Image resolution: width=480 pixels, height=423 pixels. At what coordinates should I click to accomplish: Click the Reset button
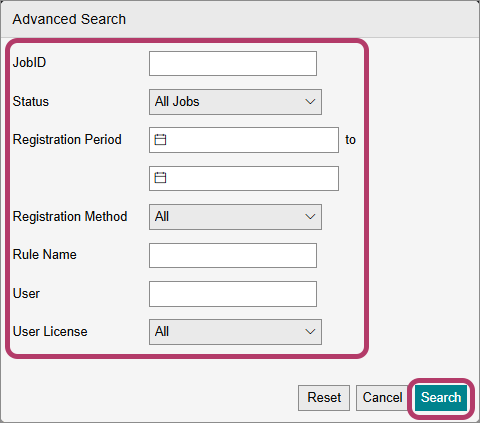[324, 398]
